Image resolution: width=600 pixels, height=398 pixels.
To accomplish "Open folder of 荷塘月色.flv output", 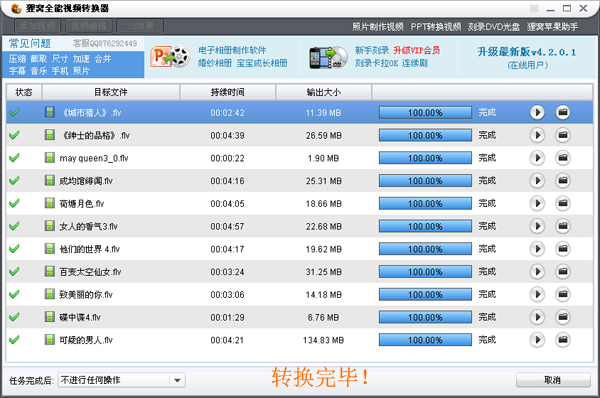I will (562, 203).
